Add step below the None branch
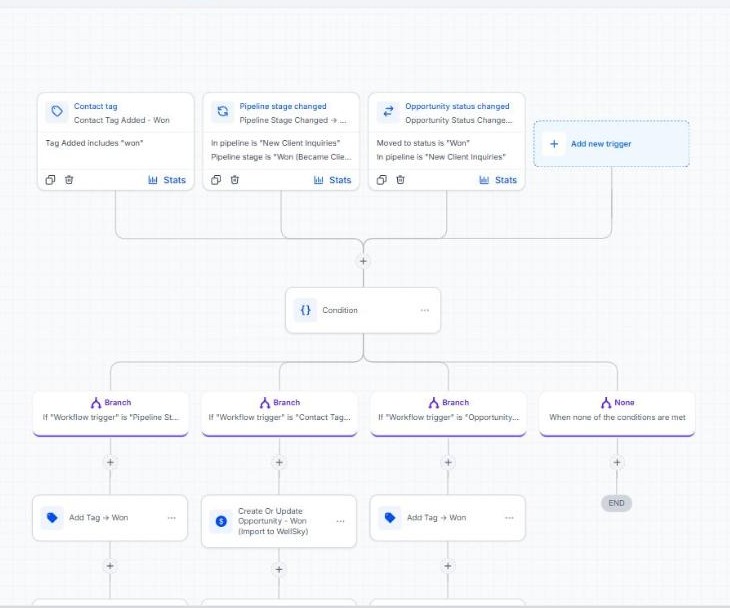 point(617,462)
